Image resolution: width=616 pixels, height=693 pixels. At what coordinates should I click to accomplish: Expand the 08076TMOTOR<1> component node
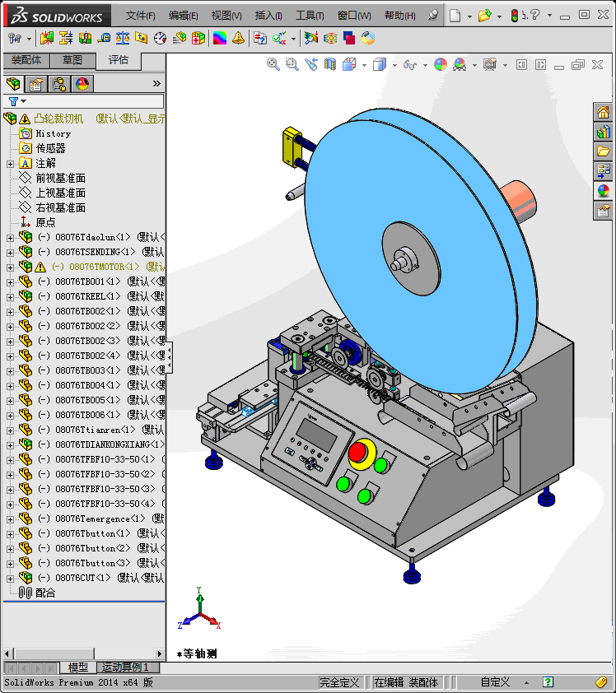(x=10, y=267)
